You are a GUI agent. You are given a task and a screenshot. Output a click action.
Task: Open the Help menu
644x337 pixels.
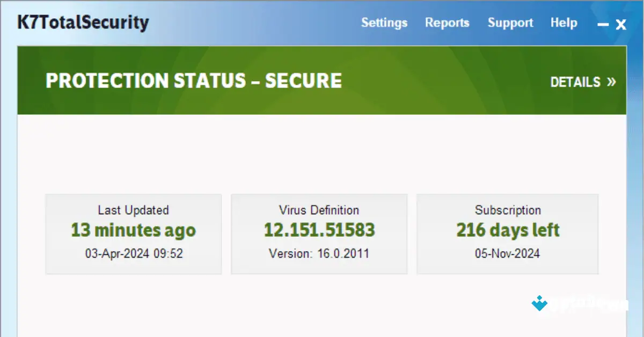click(563, 23)
